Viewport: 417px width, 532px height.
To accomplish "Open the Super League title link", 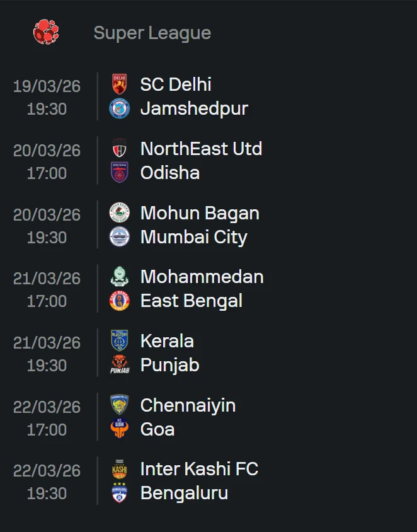I will (152, 33).
